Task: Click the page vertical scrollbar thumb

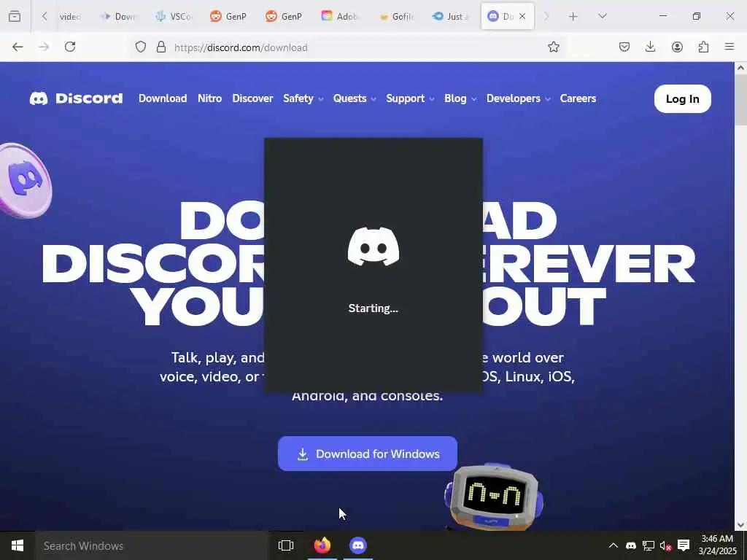Action: click(x=740, y=100)
